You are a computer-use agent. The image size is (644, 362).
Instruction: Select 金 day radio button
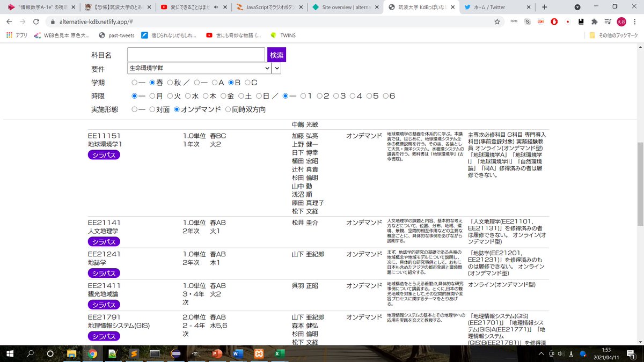224,96
